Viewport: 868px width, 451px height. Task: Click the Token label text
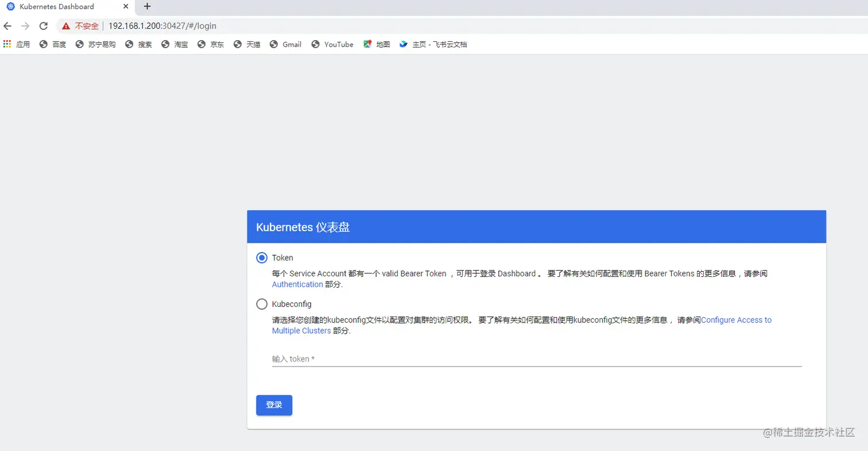coord(282,258)
